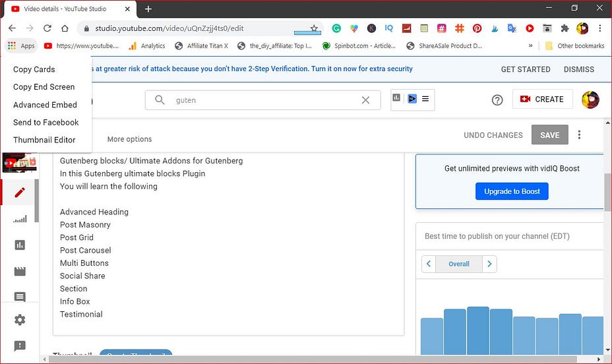
Task: Click the beige table extension icon
Action: pyautogui.click(x=424, y=28)
